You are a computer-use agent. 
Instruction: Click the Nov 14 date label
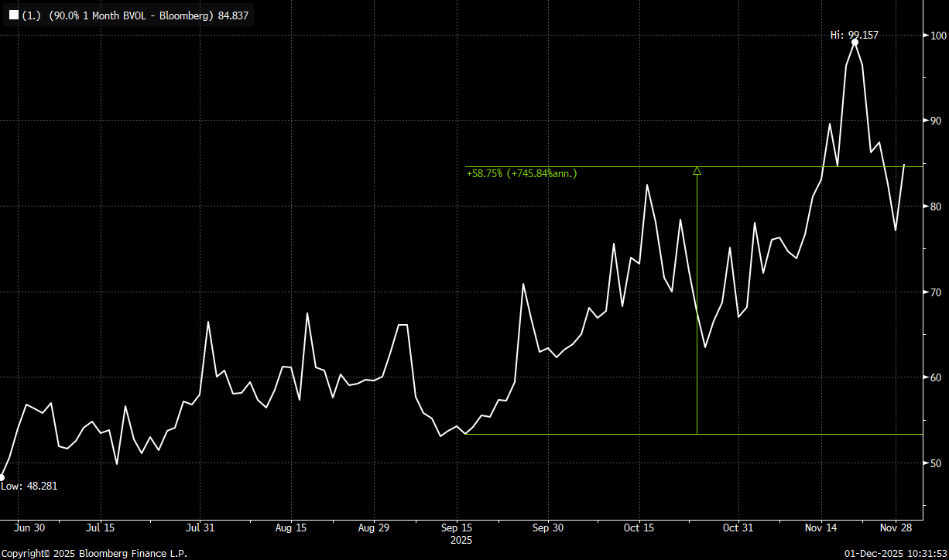point(821,528)
